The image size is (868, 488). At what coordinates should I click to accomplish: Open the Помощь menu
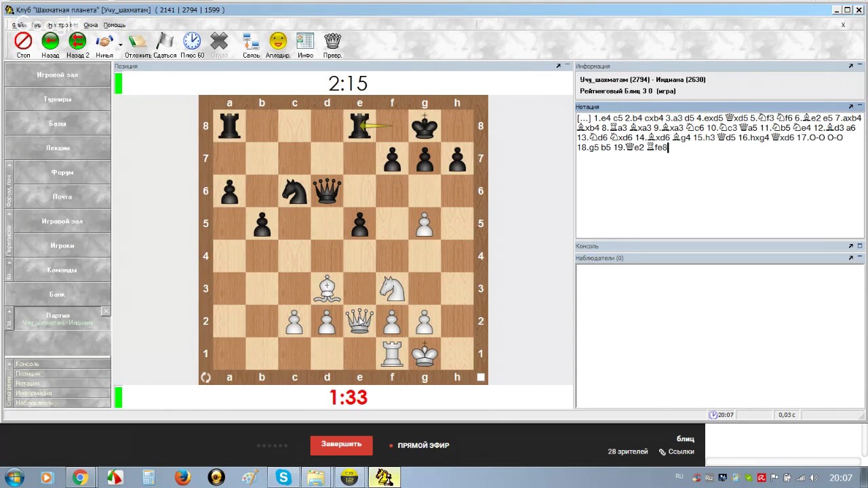click(x=115, y=25)
